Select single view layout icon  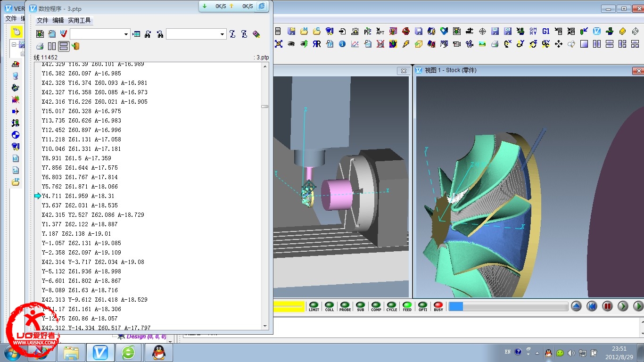pos(584,44)
